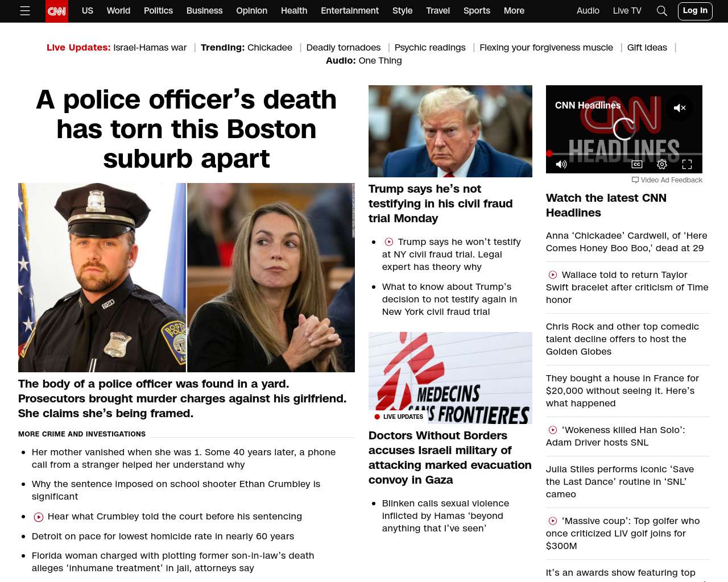Open Florida woman son-in-law story
Viewport: 728px width, 582px height.
coord(173,562)
